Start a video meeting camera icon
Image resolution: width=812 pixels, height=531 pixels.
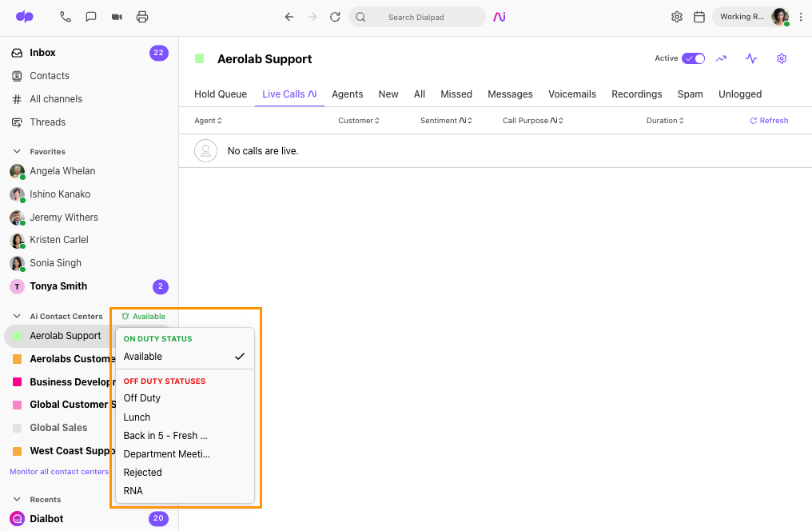(117, 17)
